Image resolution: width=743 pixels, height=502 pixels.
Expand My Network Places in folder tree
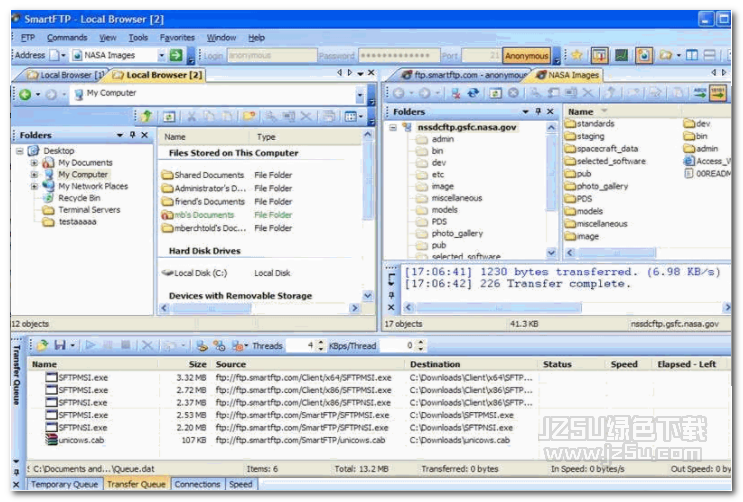(34, 186)
